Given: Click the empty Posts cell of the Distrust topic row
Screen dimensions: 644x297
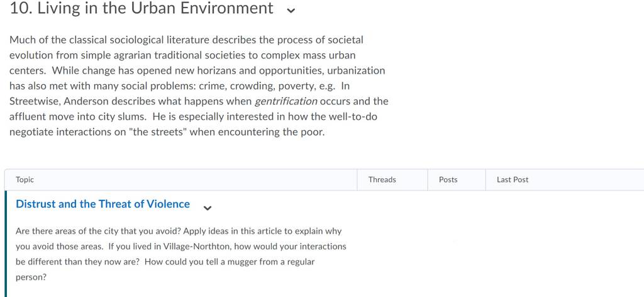Looking at the screenshot, I should pos(457,244).
